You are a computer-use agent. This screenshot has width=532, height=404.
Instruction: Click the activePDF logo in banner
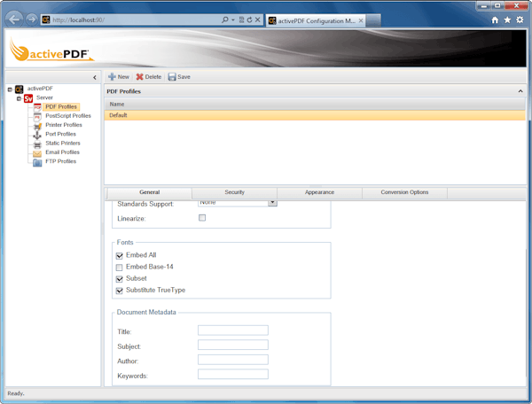pos(51,50)
